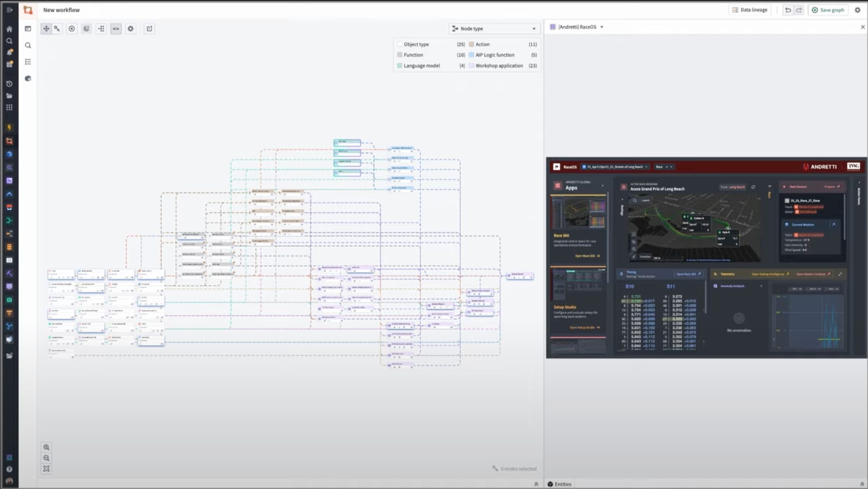This screenshot has height=489, width=868.
Task: Open search in the left panel
Action: 28,46
